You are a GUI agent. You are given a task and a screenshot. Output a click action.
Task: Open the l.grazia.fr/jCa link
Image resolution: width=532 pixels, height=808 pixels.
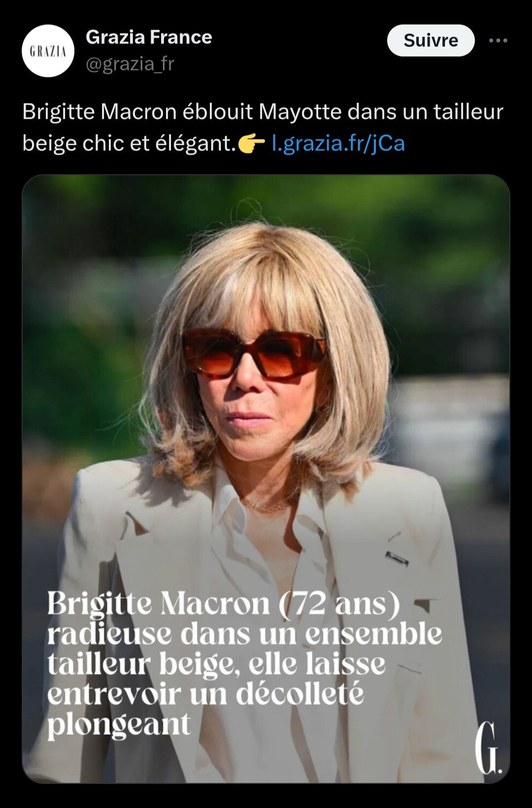(338, 143)
